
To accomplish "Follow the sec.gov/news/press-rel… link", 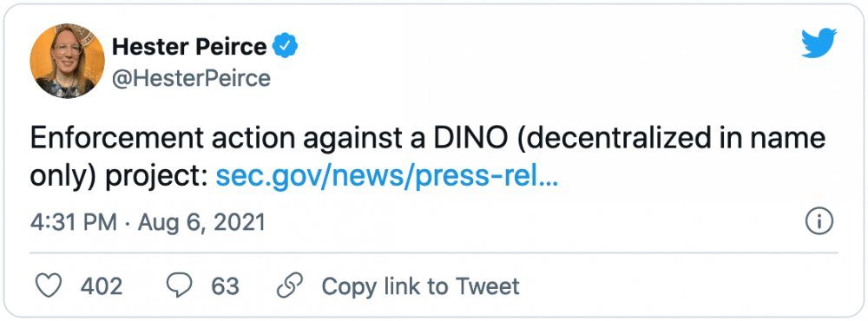I will click(x=386, y=177).
